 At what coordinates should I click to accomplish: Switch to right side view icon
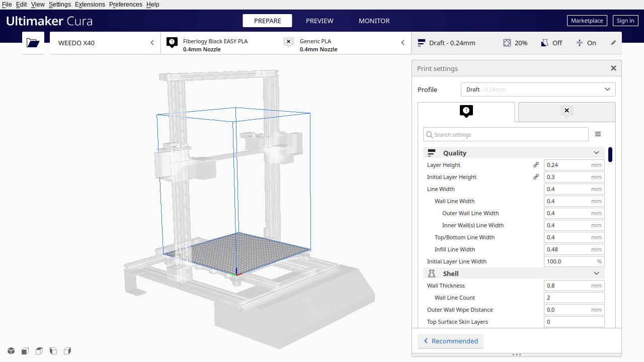67,351
